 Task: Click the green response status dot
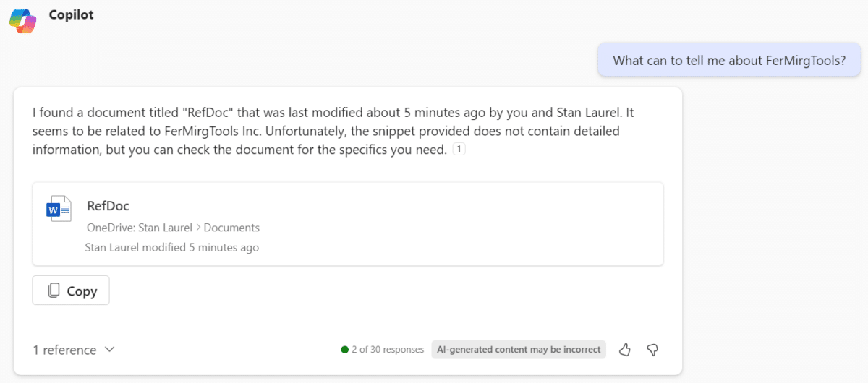point(345,350)
